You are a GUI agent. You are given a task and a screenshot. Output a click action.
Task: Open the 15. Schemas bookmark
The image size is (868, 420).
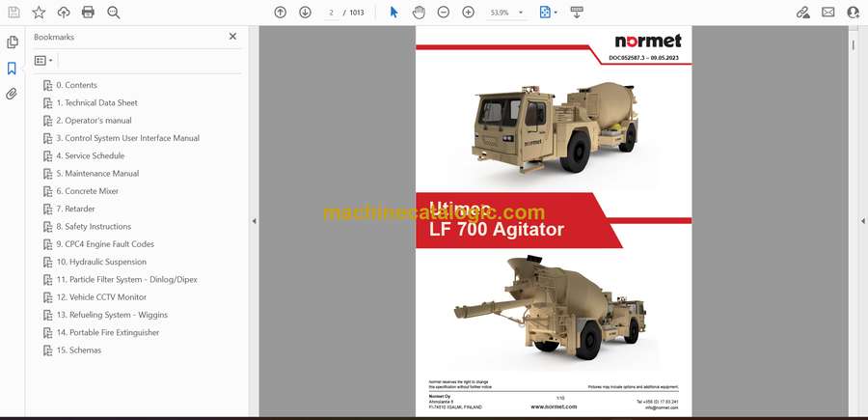tap(79, 350)
